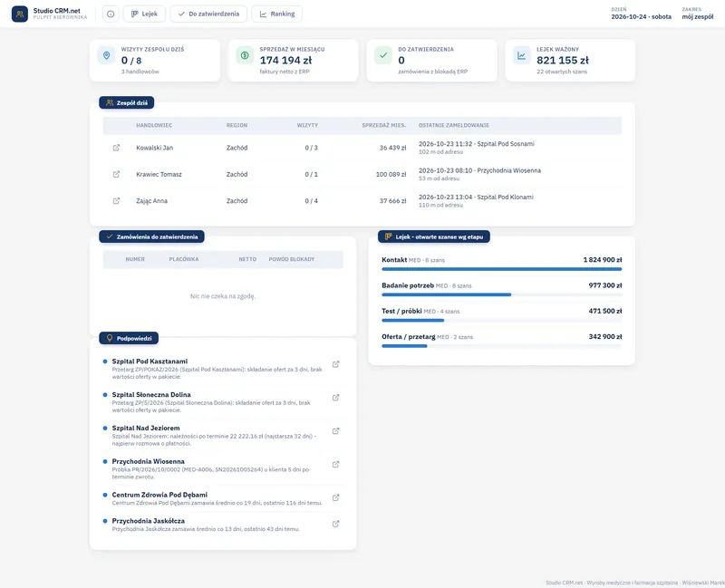Select the Zamówienia do zatwierdzenia section header

point(151,236)
